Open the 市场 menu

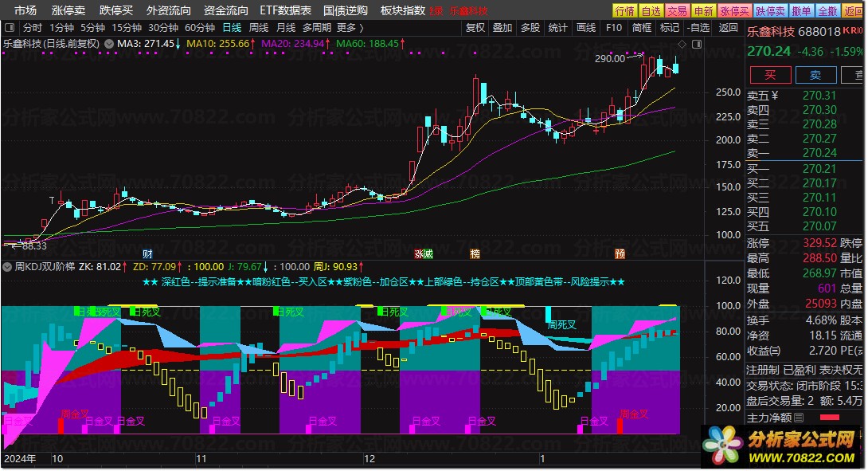25,10
